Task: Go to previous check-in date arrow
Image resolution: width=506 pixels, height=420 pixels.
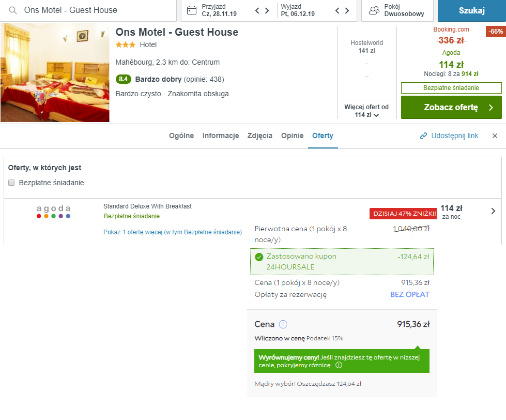Action: click(257, 10)
